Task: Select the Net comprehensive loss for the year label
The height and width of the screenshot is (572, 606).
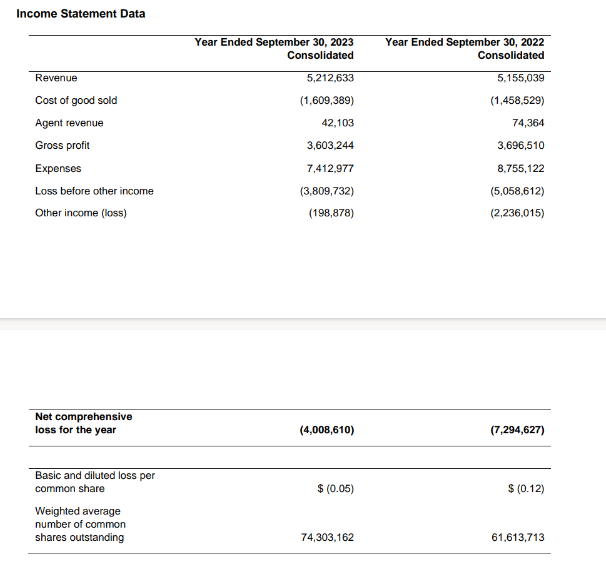Action: 83,423
